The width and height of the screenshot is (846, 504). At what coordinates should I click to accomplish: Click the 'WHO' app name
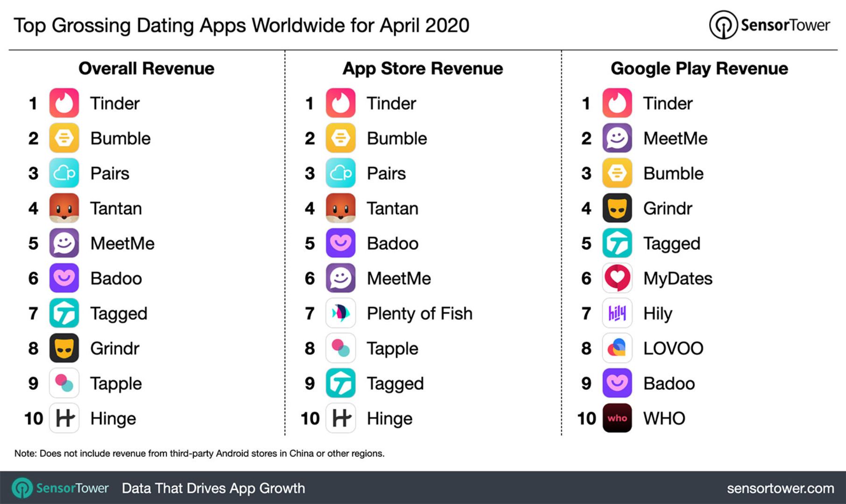(x=664, y=418)
